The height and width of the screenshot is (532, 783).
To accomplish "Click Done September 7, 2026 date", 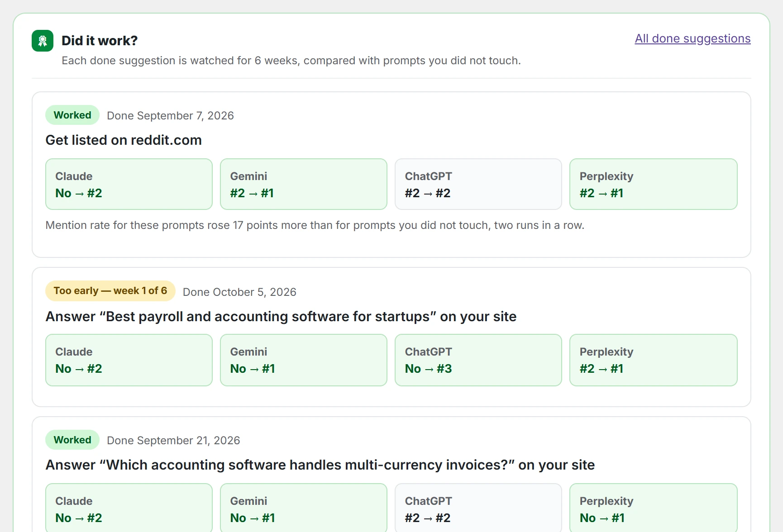I will tap(170, 116).
